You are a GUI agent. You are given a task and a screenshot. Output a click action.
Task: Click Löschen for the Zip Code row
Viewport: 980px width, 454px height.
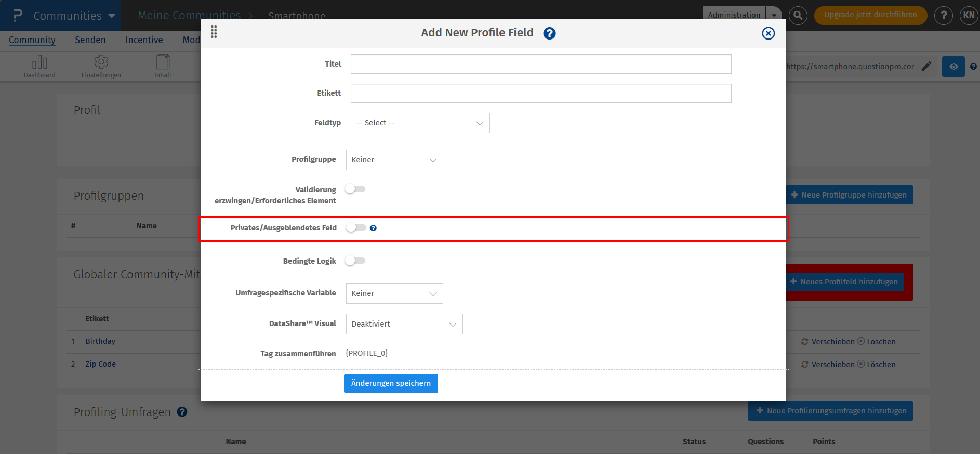[x=876, y=365]
